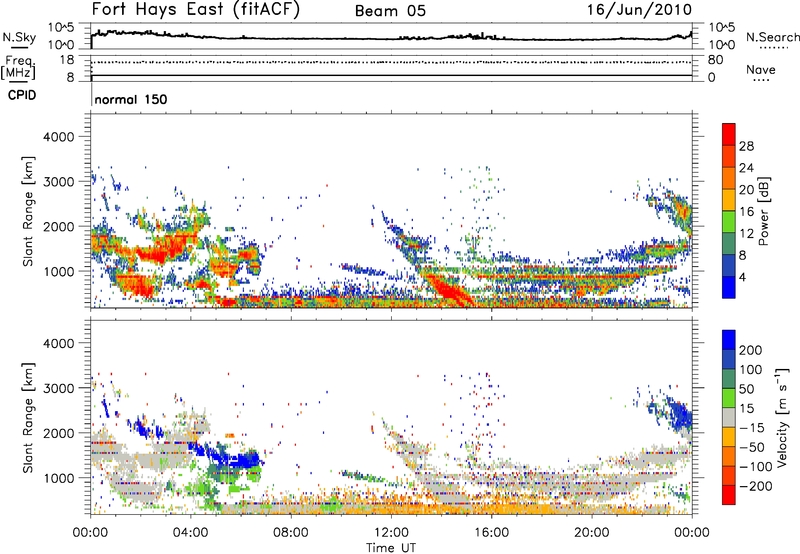The image size is (800, 554).
Task: Click the '2000' tick on the velocity panel
Action: tap(58, 433)
